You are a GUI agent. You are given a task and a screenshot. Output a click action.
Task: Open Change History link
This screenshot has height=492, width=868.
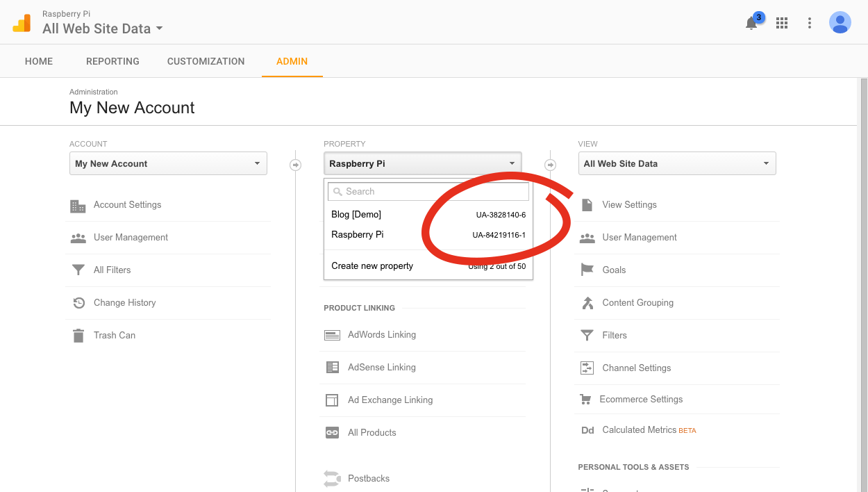click(124, 303)
